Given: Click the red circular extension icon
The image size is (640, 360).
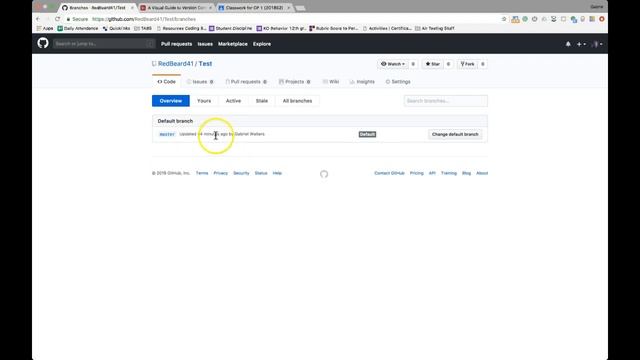Looking at the screenshot, I should click(x=602, y=19).
